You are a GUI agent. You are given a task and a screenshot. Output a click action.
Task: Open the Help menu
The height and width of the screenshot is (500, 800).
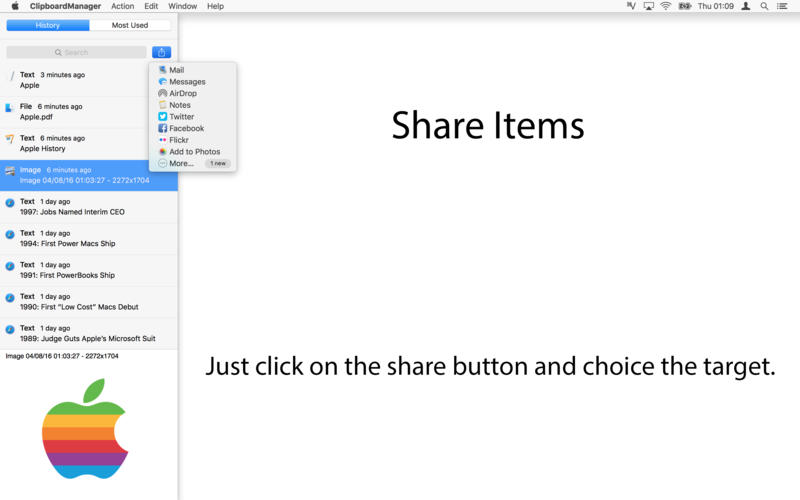215,6
